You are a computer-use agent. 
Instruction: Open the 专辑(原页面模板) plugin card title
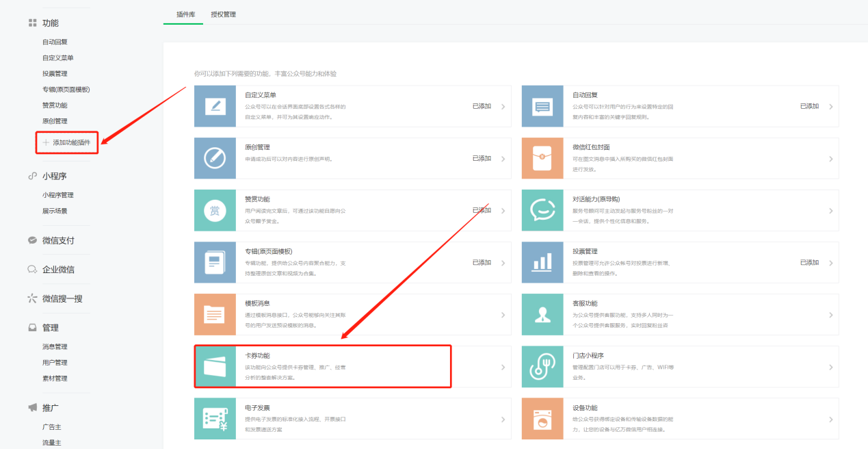[x=268, y=251]
